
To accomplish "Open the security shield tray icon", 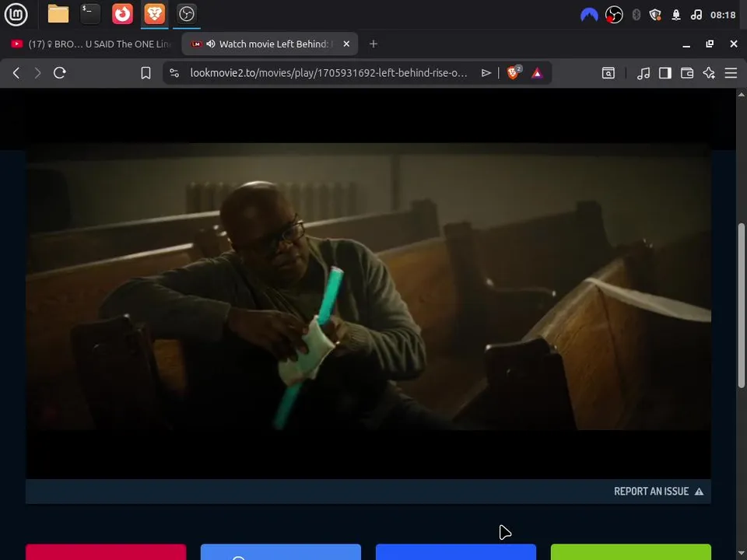I will click(655, 16).
